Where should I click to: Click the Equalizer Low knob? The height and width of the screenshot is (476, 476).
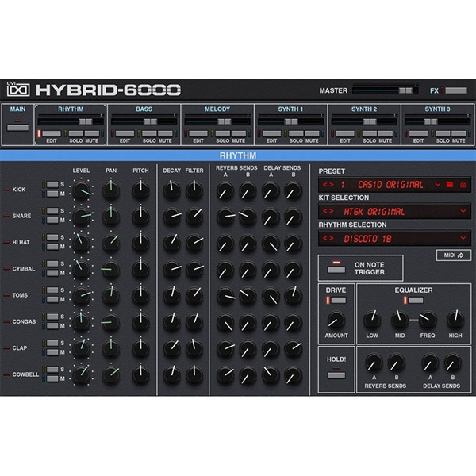click(x=371, y=320)
